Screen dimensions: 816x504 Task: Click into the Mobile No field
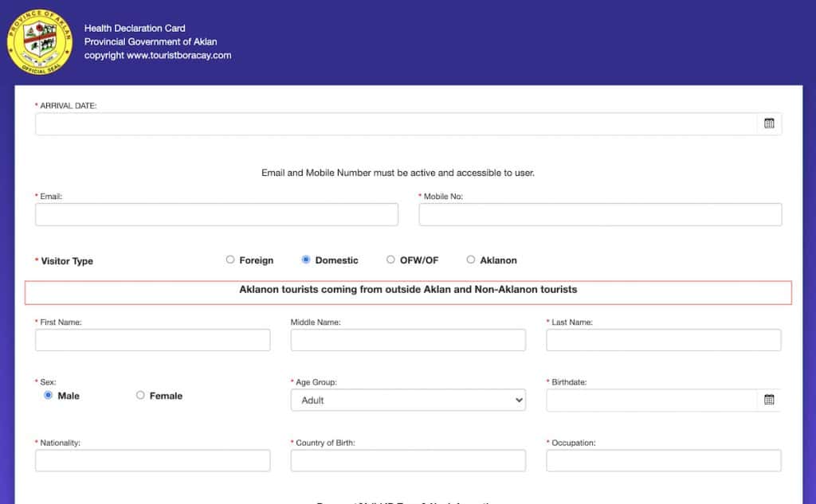point(599,214)
